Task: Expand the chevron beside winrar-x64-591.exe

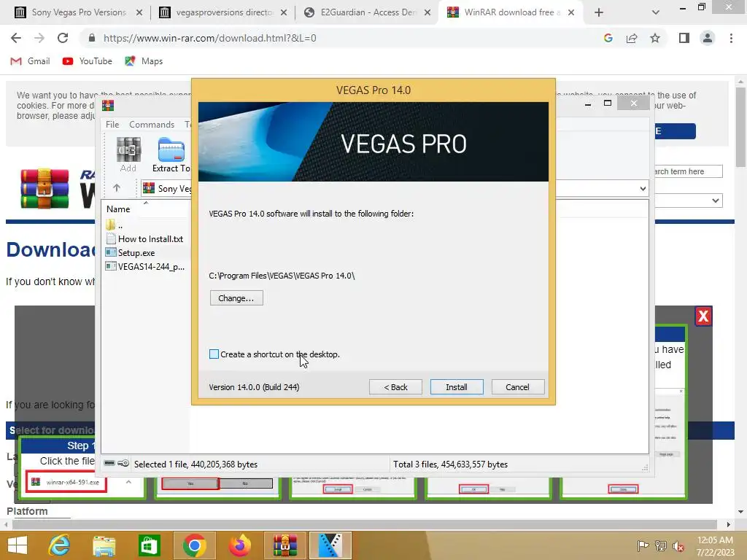Action: coord(128,483)
